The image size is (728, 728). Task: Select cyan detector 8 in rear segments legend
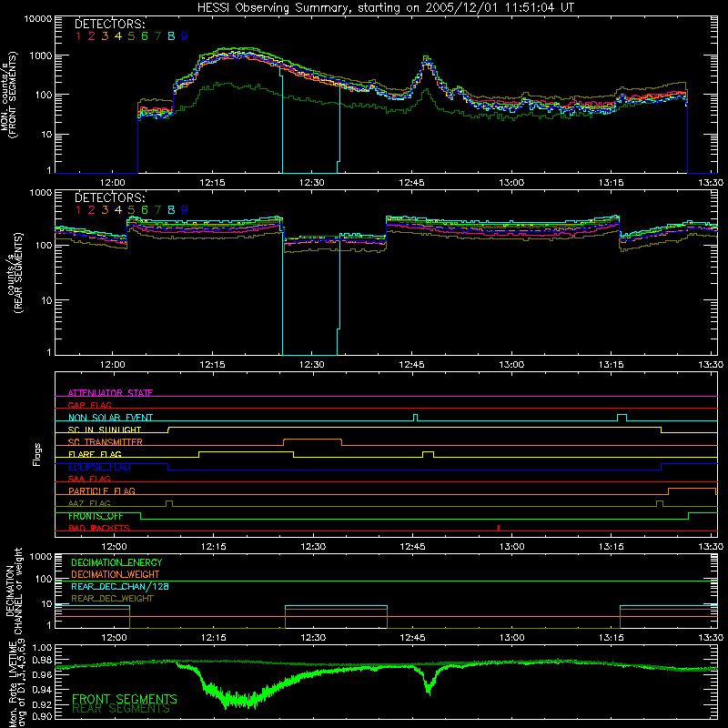pos(171,210)
